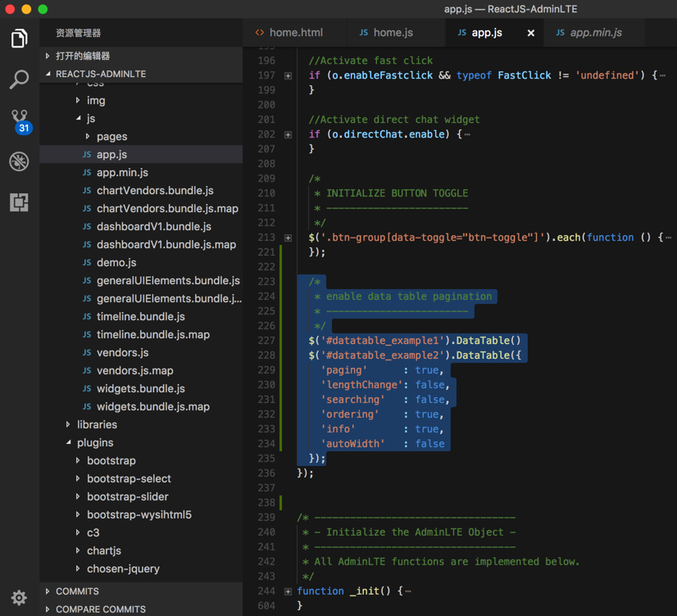
Task: Expand the bootstrap-slider plugin folder
Action: click(127, 496)
